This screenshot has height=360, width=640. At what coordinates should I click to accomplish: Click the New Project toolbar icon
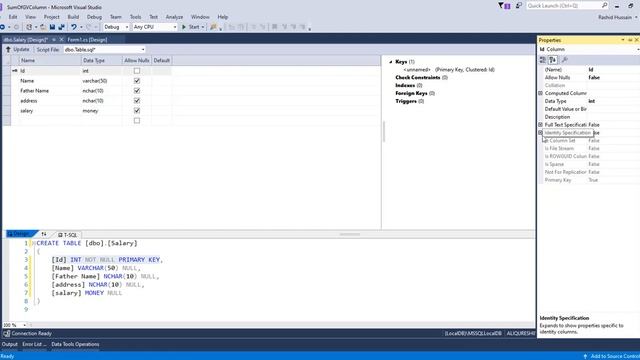(x=29, y=27)
